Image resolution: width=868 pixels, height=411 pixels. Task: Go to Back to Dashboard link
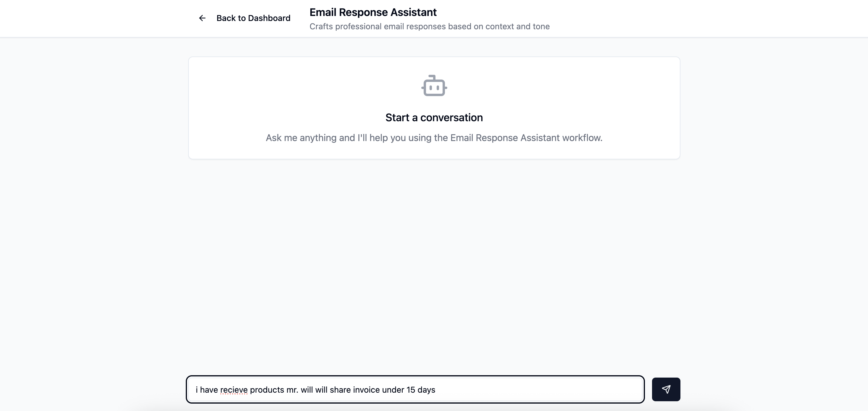pyautogui.click(x=253, y=18)
